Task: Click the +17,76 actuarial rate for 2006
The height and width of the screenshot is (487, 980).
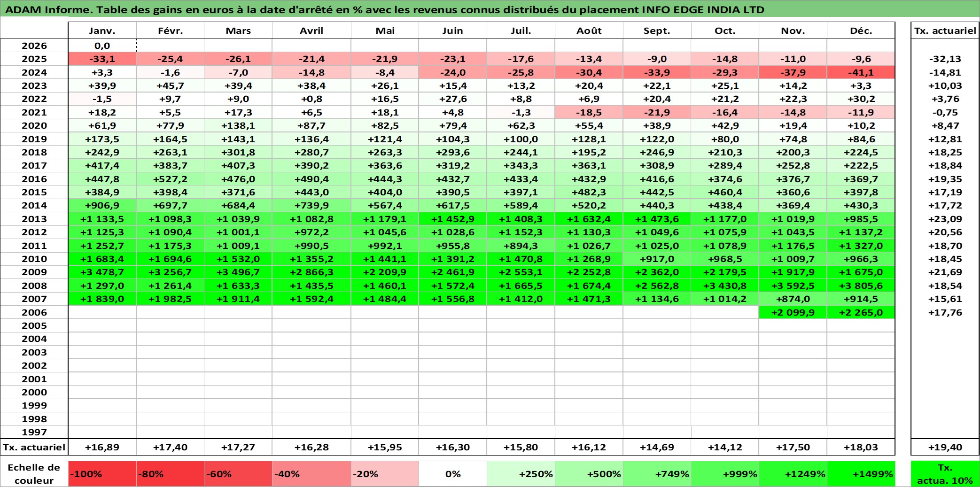Action: (x=945, y=312)
